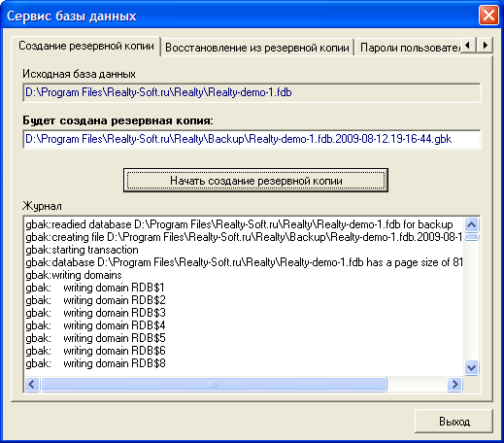
Task: Click the journal vertical scroll down arrow
Action: (x=471, y=368)
